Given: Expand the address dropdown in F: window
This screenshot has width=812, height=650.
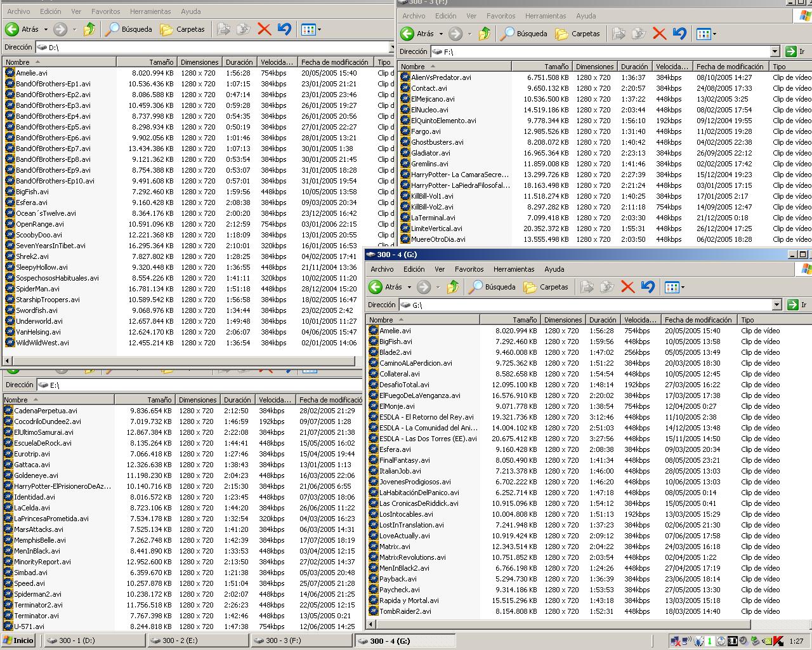Looking at the screenshot, I should [775, 51].
